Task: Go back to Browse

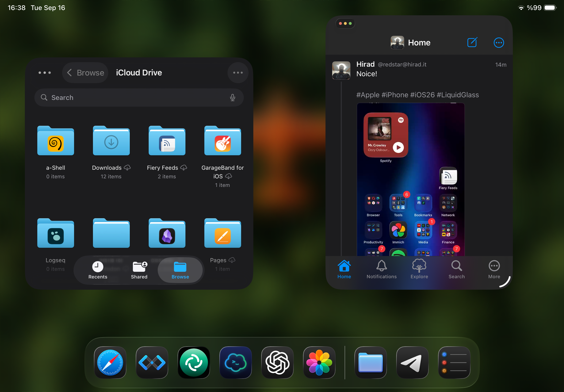Action: 86,73
